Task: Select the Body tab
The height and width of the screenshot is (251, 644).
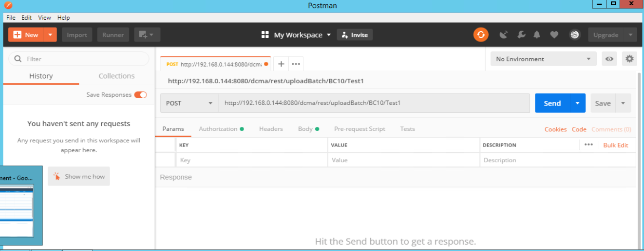Action: click(308, 129)
